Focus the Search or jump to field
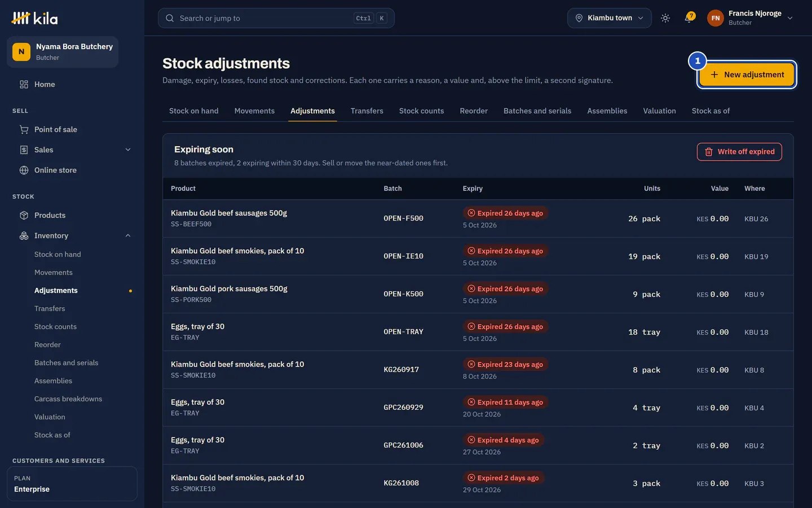This screenshot has width=812, height=508. click(x=276, y=18)
